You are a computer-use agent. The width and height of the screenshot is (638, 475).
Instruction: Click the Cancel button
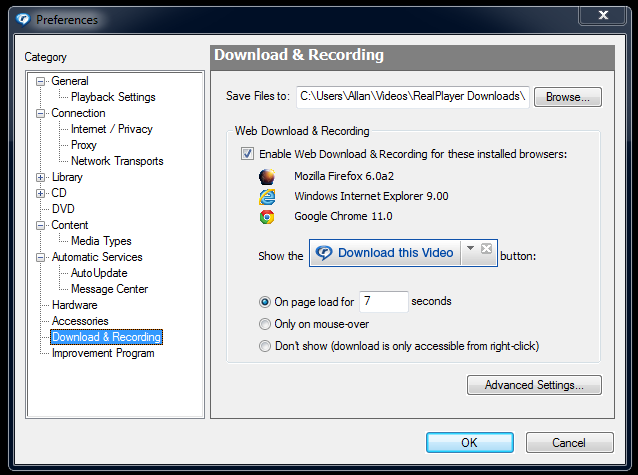tap(569, 442)
